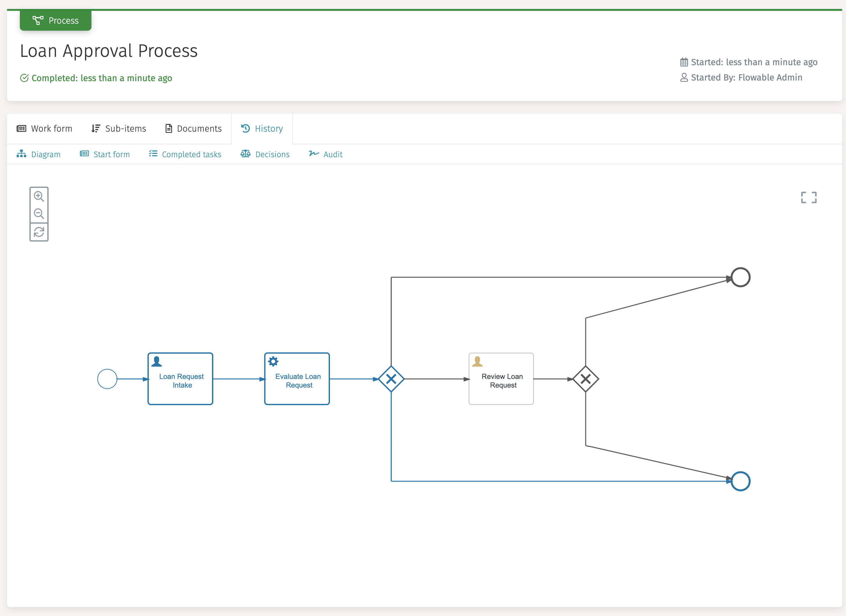Reset the diagram zoom level
Screen dimensions: 846x616
(x=39, y=232)
